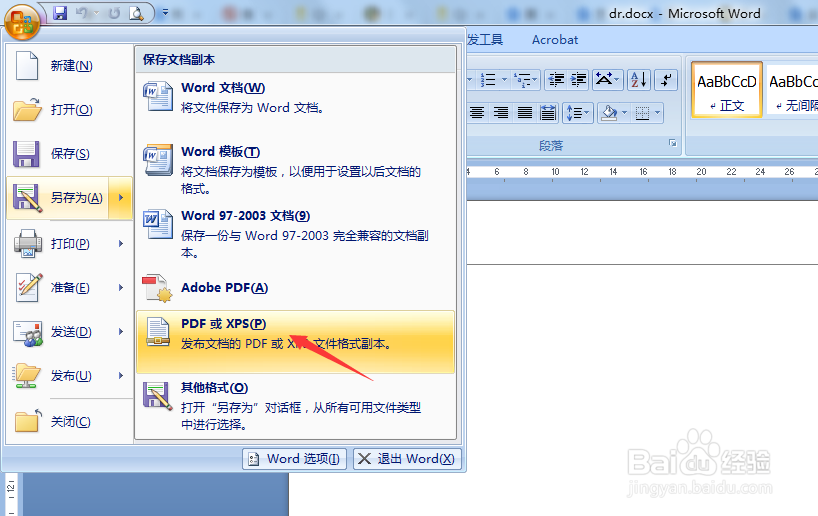Screen dimensions: 818x516
Task: Click the Print Preview icon in quick access toolbar
Action: (137, 13)
